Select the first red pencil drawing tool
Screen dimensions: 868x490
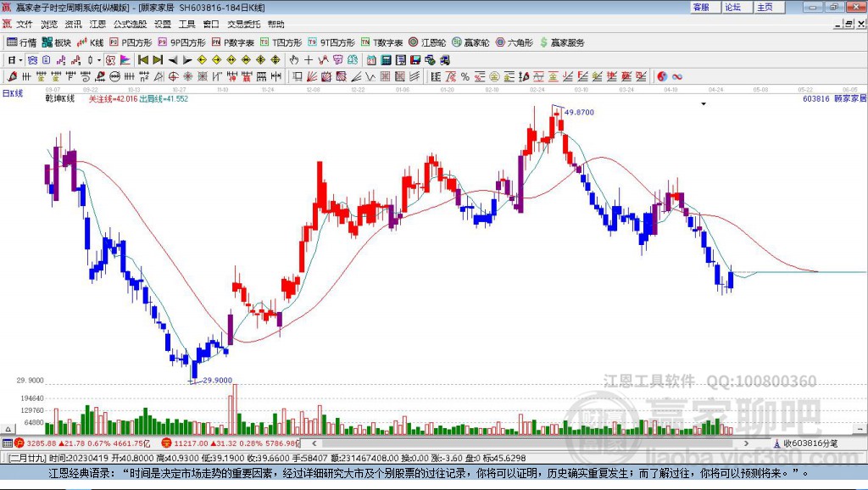pyautogui.click(x=12, y=76)
